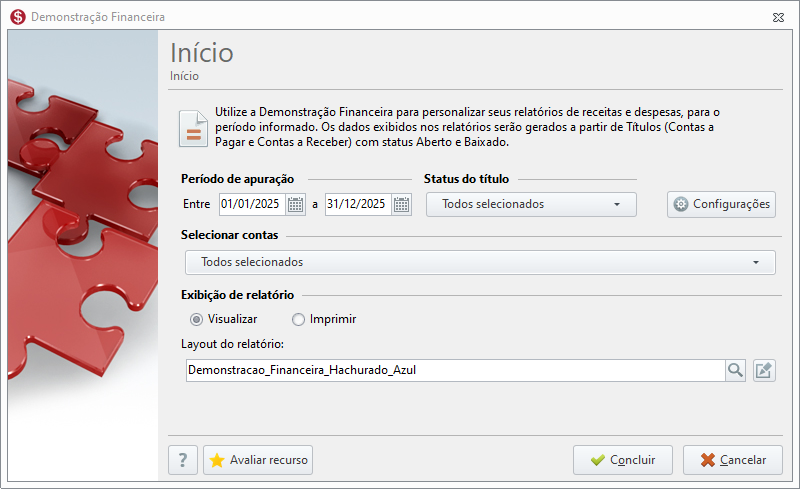Close the Demonstração Financeira window

pyautogui.click(x=778, y=18)
